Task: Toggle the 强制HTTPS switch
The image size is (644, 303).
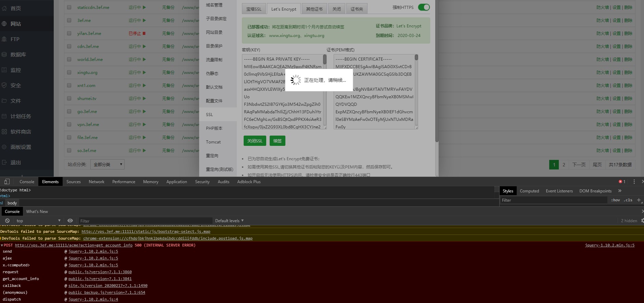Action: tap(424, 7)
